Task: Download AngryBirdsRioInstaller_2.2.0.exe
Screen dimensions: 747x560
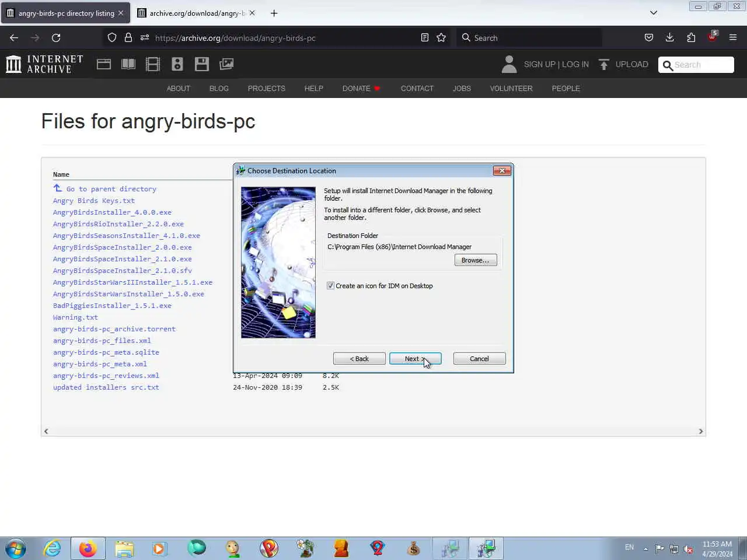Action: coord(118,224)
